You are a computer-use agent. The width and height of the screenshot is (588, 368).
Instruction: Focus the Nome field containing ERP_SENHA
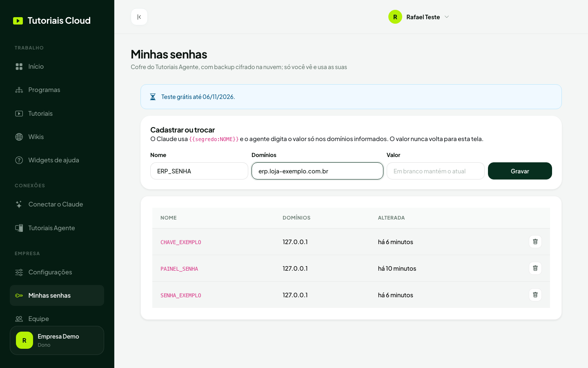(199, 171)
